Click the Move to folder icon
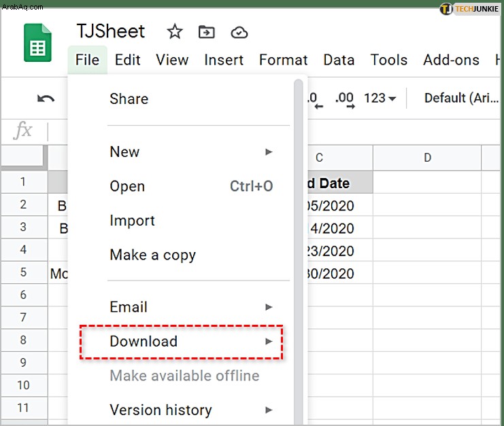 (x=206, y=32)
